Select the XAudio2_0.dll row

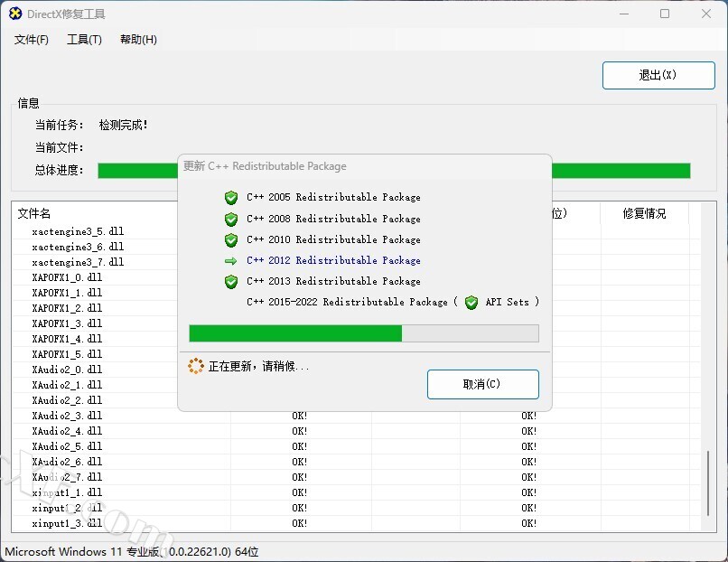(356, 370)
